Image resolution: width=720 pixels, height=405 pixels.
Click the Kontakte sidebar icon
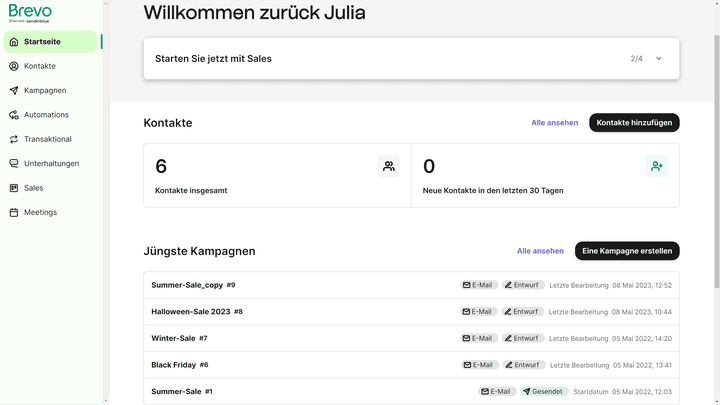tap(14, 66)
